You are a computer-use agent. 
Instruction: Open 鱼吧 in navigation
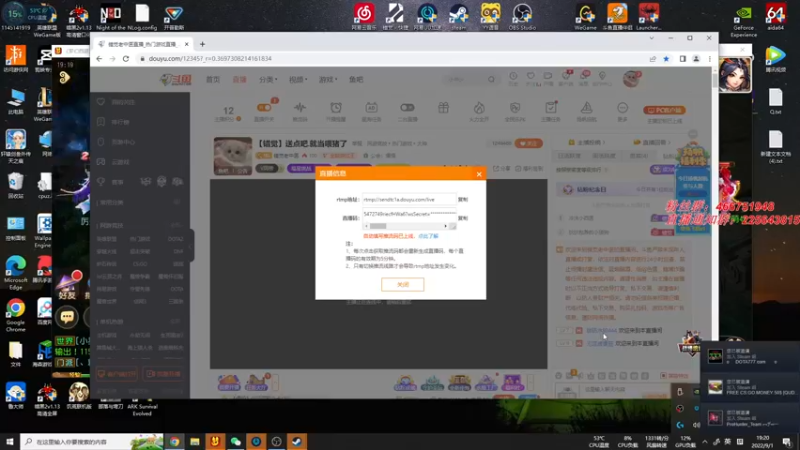point(356,80)
